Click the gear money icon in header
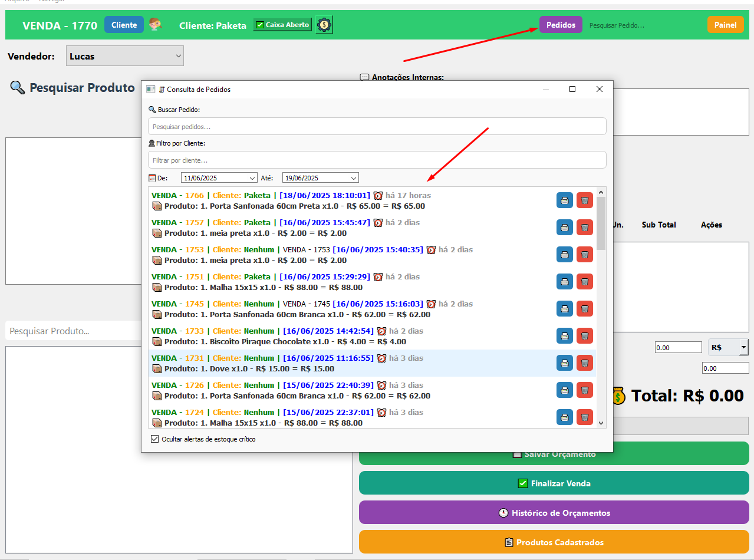The width and height of the screenshot is (754, 560). [324, 25]
